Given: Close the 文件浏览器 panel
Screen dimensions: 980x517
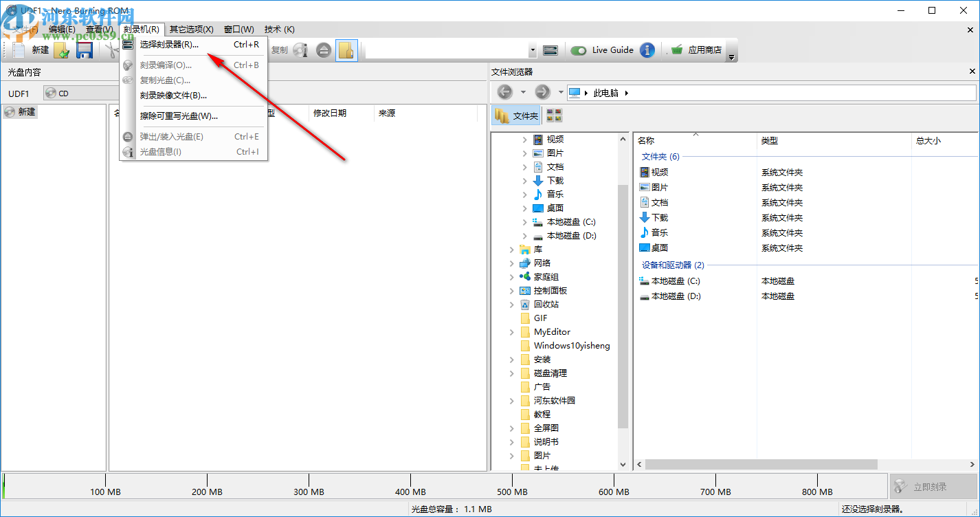Looking at the screenshot, I should [972, 71].
